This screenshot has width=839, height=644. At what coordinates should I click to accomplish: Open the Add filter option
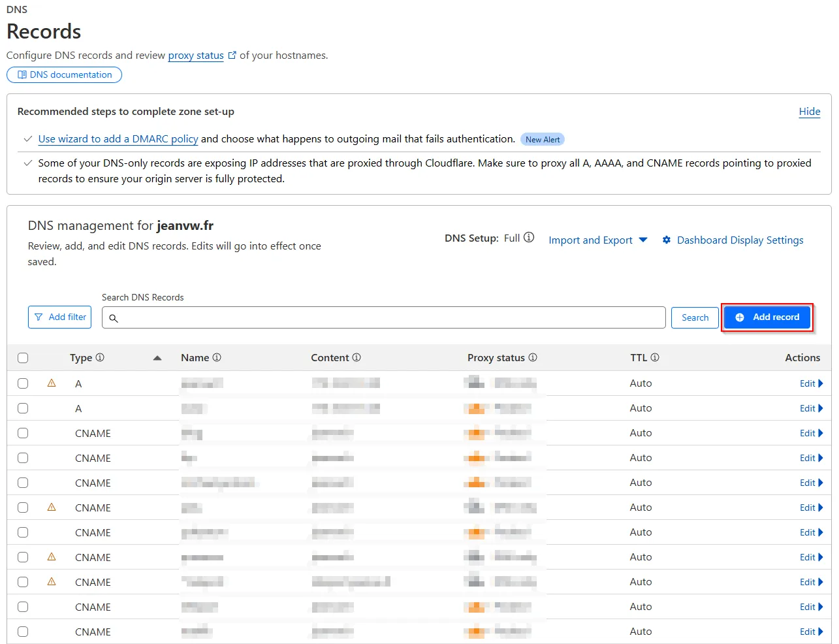coord(60,317)
